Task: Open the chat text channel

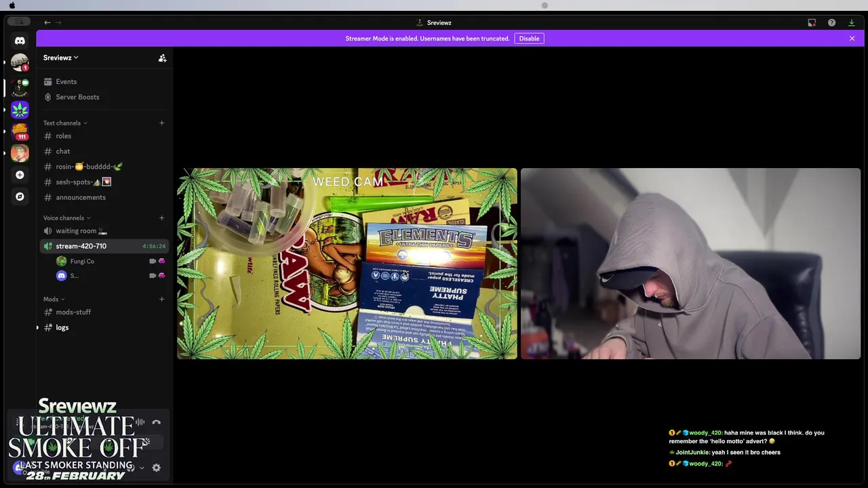Action: tap(104, 151)
